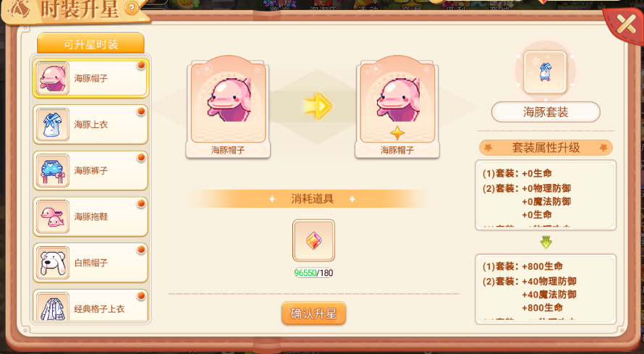Click the green down arrow between attribute panels
644x354 pixels.
[x=546, y=243]
